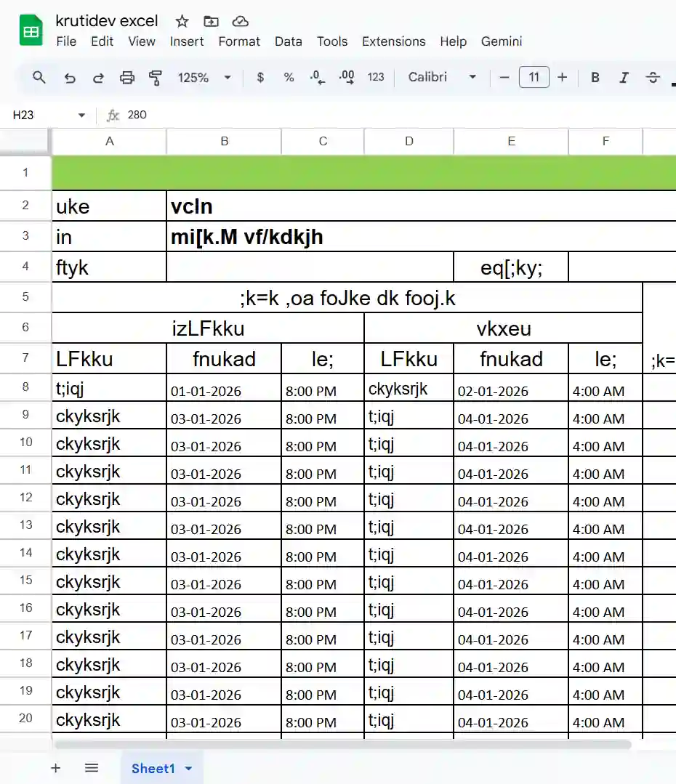Apply percent format
Image resolution: width=676 pixels, height=784 pixels.
click(x=288, y=77)
